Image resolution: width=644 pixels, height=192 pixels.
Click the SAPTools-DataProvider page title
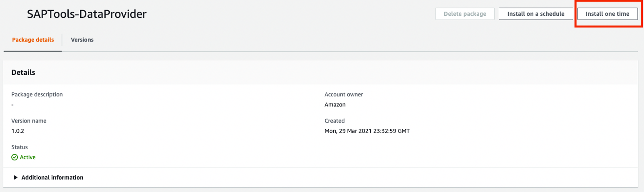click(x=87, y=14)
